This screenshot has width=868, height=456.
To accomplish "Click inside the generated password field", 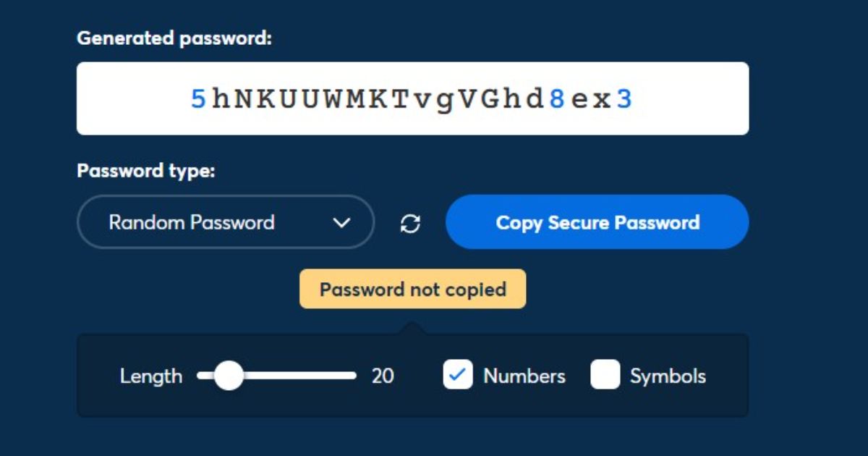I will (412, 98).
